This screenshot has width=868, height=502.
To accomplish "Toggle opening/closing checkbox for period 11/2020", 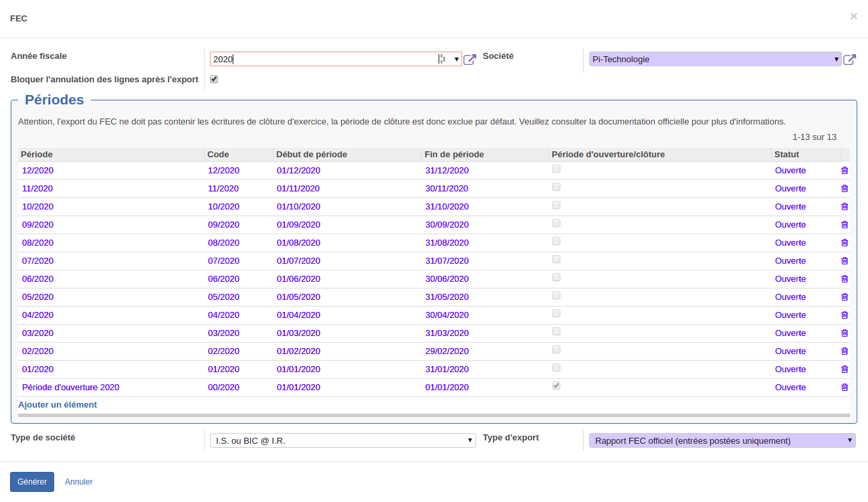I will click(556, 187).
